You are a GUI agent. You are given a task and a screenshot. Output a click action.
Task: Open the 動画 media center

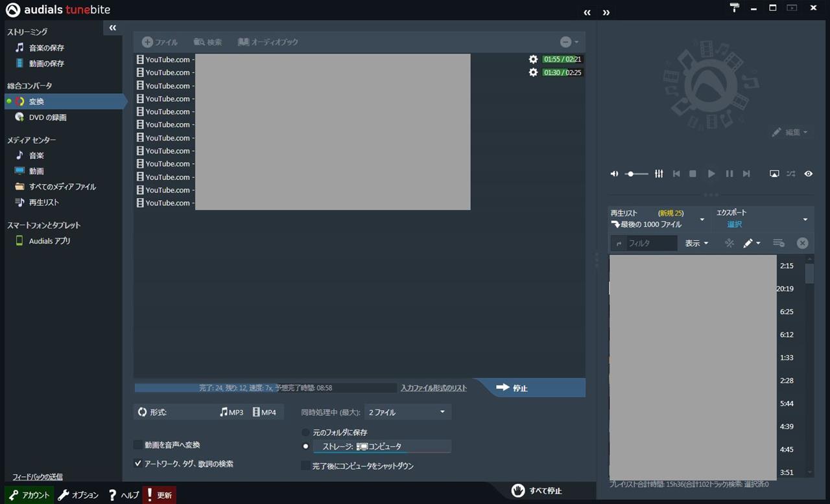point(30,171)
